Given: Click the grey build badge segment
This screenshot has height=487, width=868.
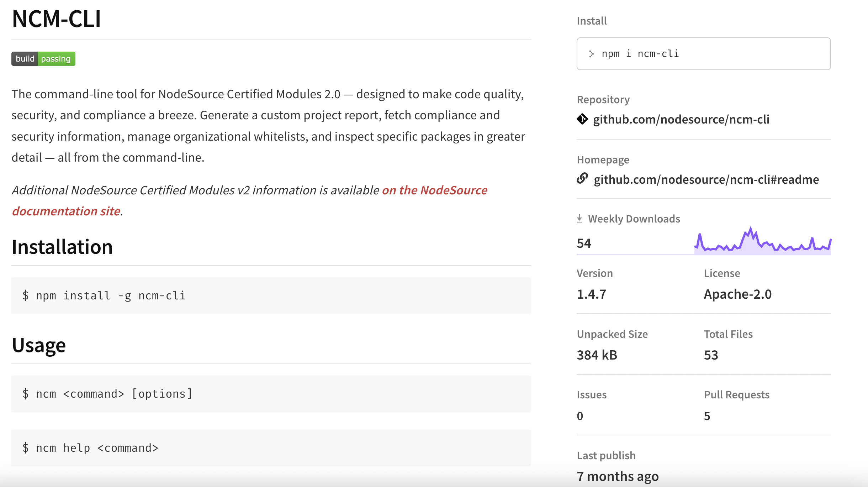Looking at the screenshot, I should [x=25, y=59].
